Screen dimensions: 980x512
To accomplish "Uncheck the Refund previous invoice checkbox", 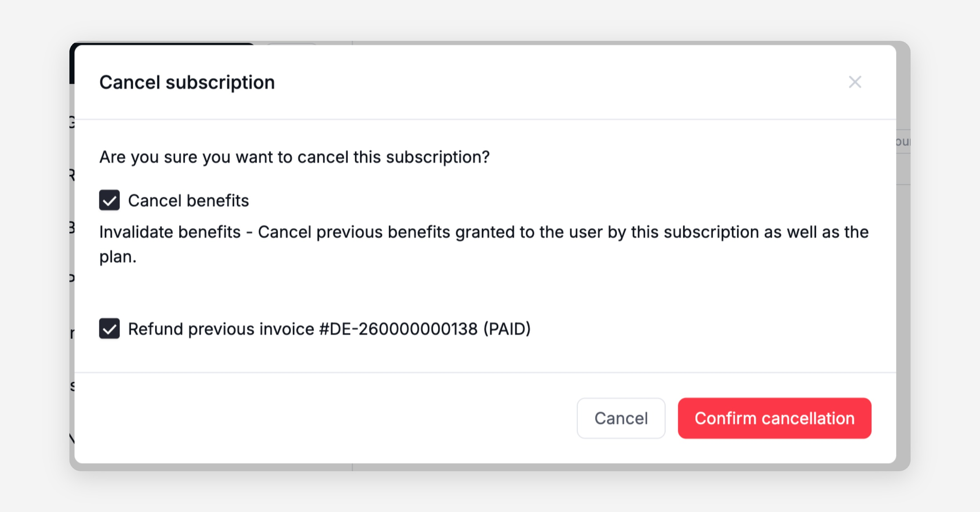I will [109, 329].
